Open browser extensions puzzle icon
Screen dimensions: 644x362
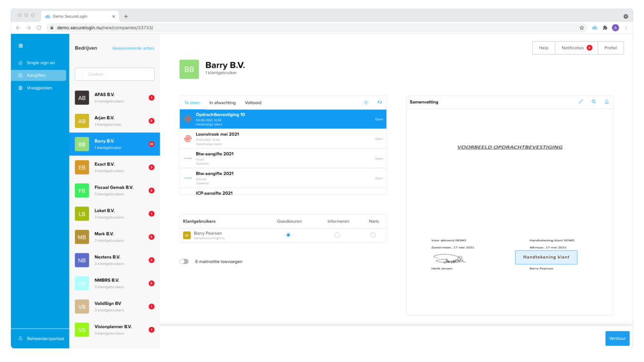(x=605, y=28)
